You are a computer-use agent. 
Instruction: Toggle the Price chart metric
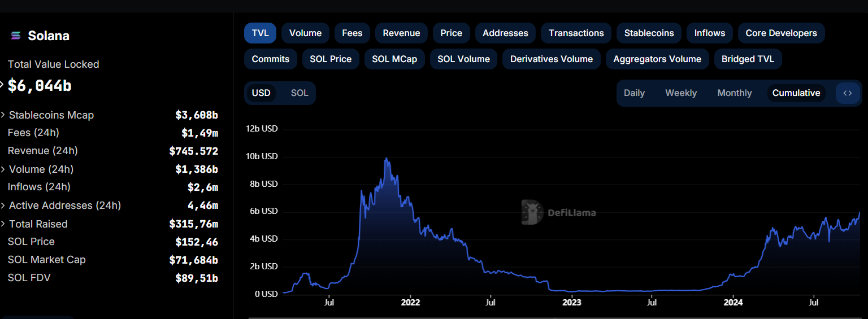coord(452,33)
